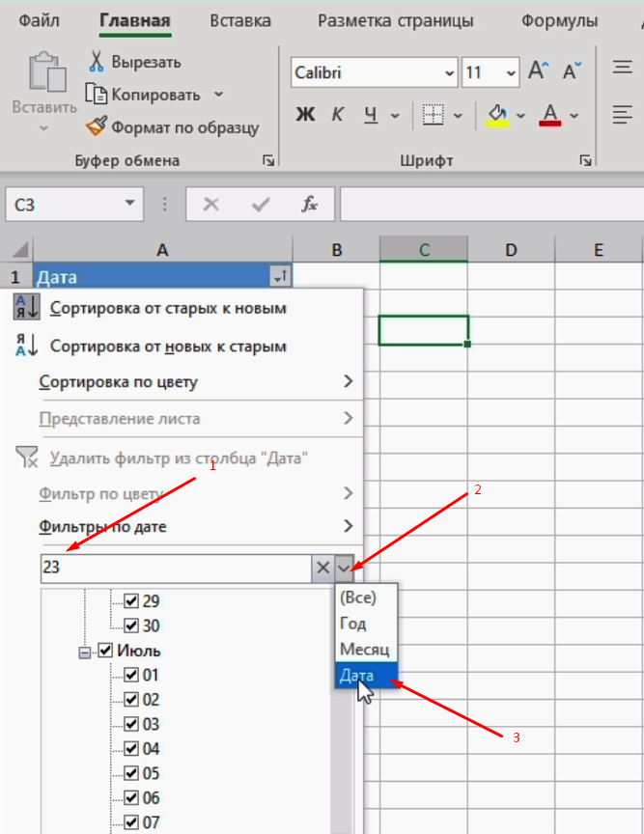644x834 pixels.
Task: Open Insert Function fx dialog
Action: click(309, 205)
